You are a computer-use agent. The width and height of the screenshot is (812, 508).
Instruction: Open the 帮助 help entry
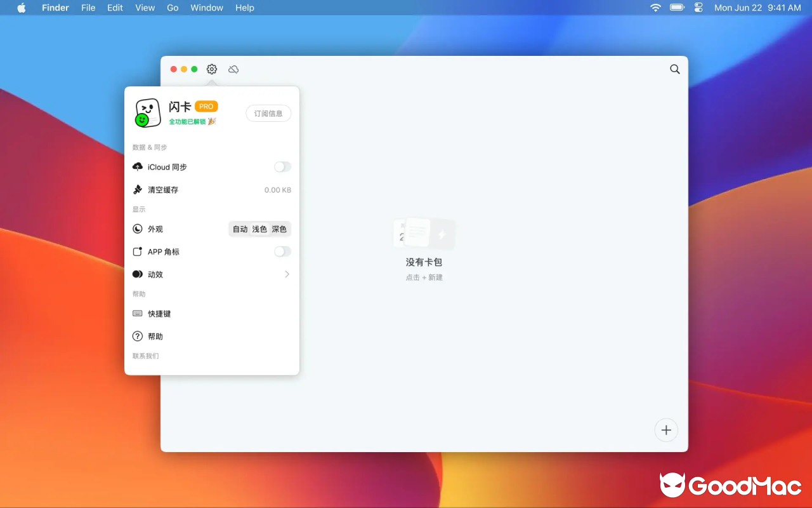(212, 337)
